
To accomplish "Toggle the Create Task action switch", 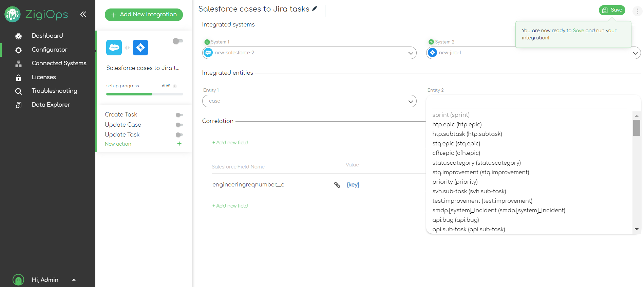I will 179,115.
